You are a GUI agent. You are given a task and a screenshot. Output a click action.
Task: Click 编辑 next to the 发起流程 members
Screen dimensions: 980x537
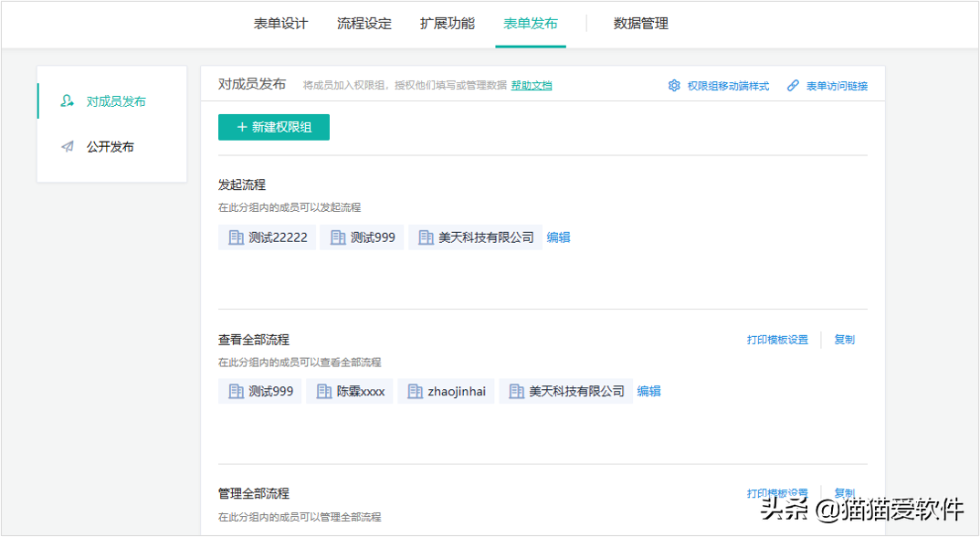click(x=557, y=237)
